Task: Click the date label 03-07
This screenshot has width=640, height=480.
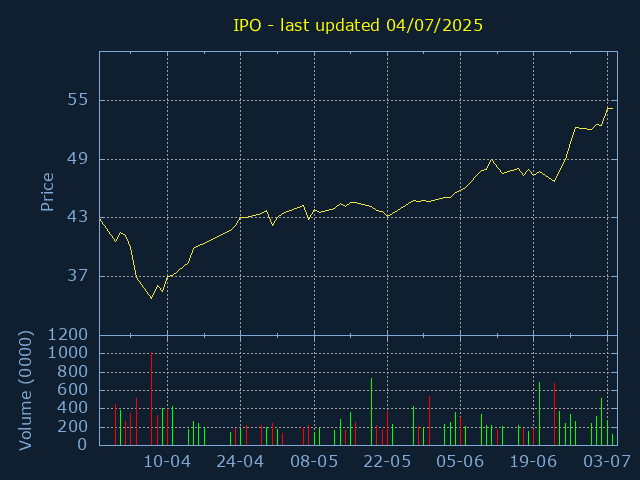Action: (x=607, y=462)
